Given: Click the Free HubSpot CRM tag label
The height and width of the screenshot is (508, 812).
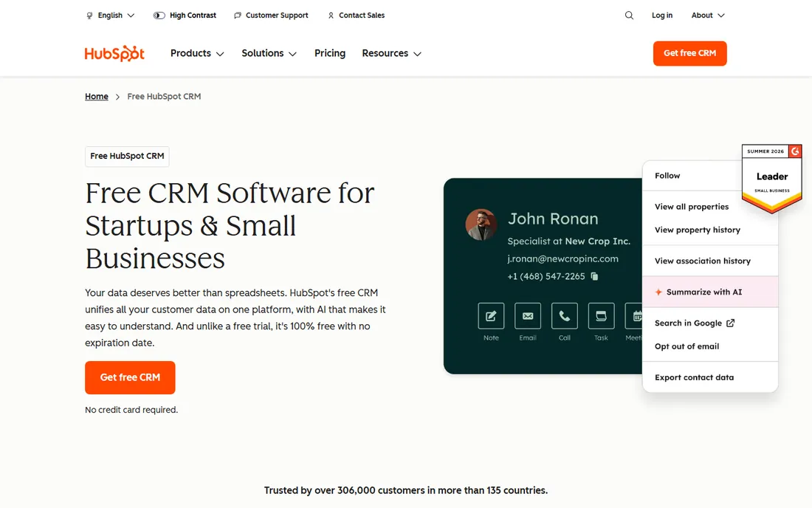Looking at the screenshot, I should [127, 157].
